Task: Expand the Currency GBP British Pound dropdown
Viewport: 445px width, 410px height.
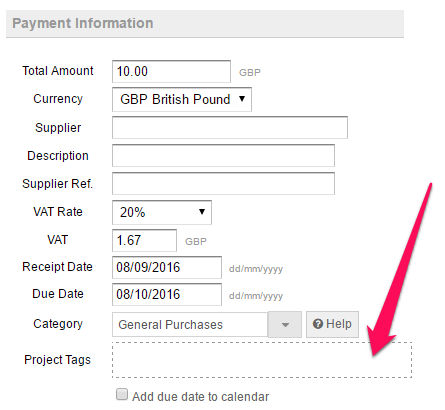Action: (x=182, y=99)
